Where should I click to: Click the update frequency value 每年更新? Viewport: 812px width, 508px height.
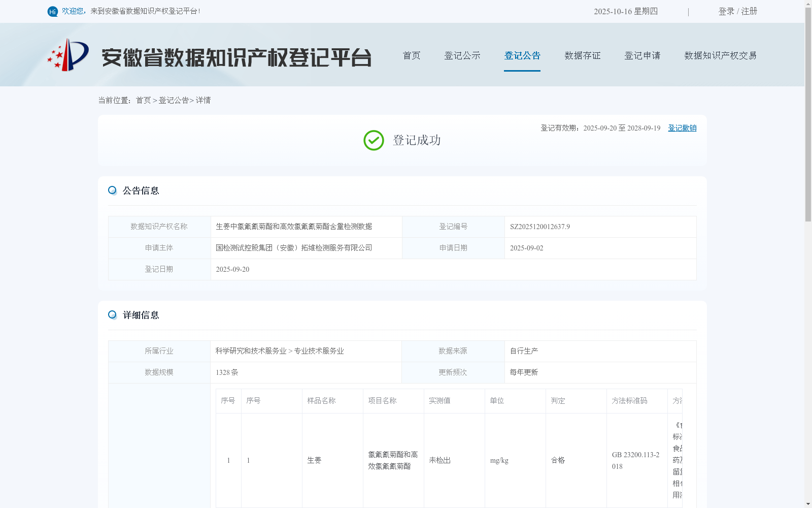tap(524, 372)
